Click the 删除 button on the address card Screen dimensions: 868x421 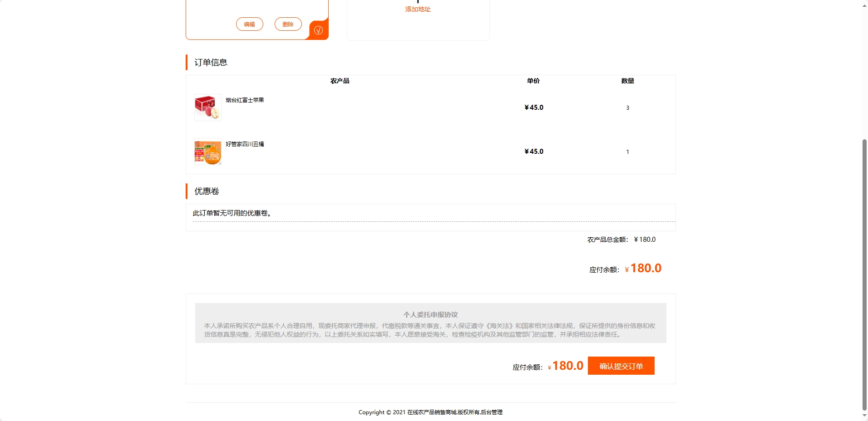(288, 24)
